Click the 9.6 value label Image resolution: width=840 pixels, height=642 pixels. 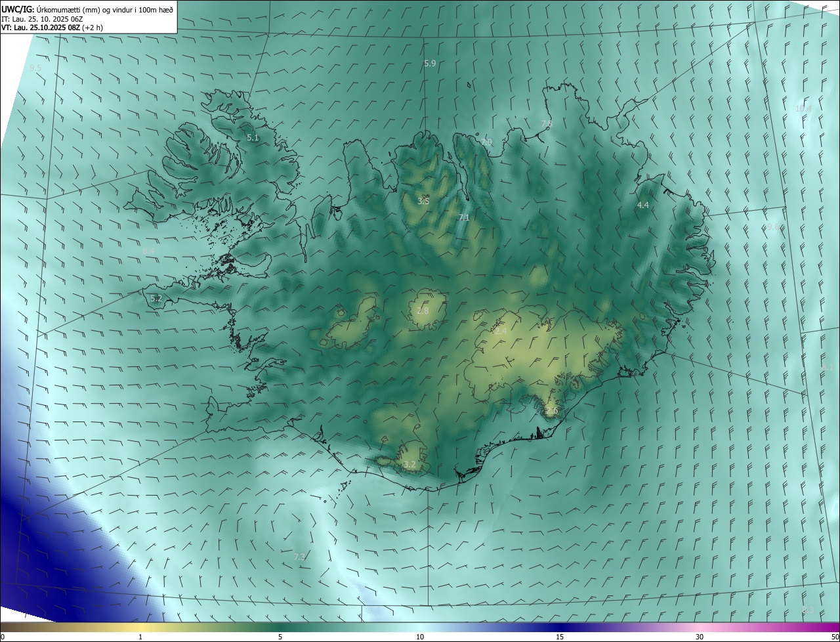coord(774,226)
